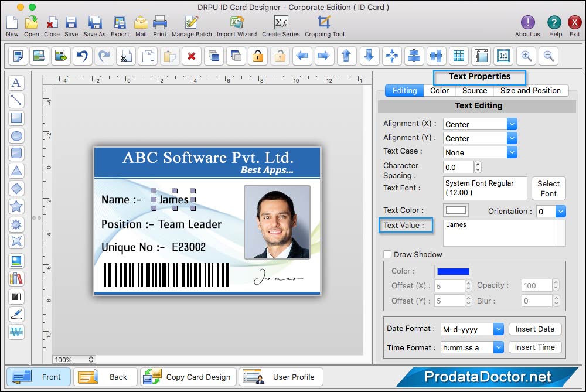586x392 pixels.
Task: Select the Text tool letter A
Action: click(x=16, y=83)
